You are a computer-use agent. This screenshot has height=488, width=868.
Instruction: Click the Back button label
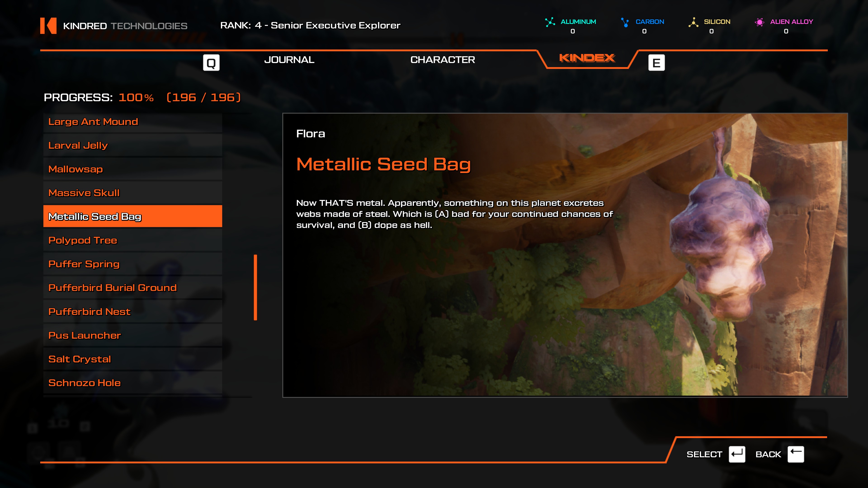768,454
